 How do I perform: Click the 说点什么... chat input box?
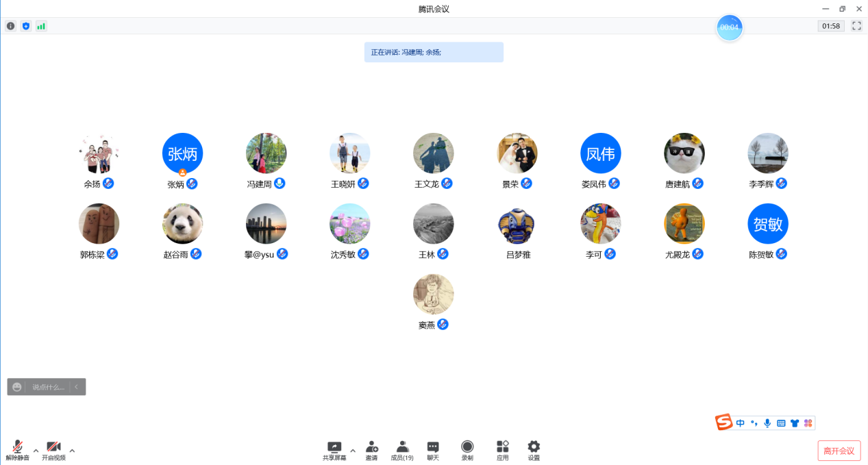48,387
